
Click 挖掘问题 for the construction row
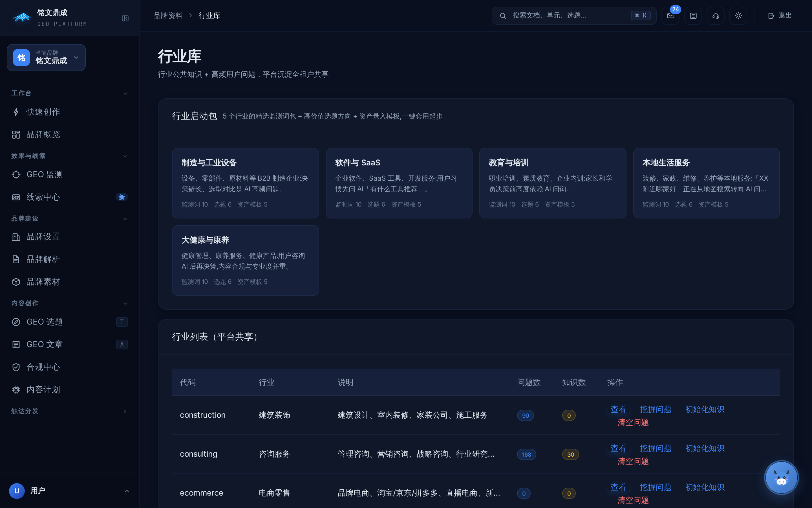[655, 409]
